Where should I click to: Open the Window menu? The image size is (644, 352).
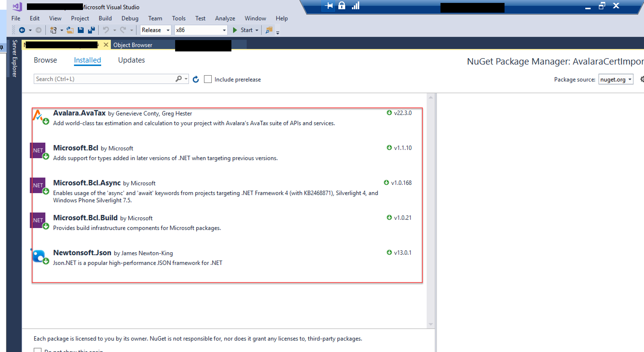255,18
